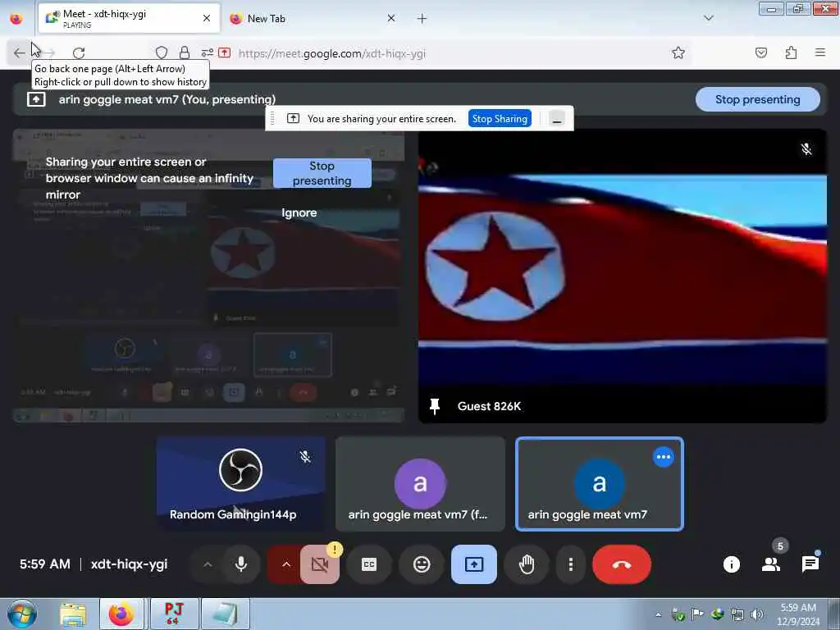
Task: Bookmark this page with the star icon
Action: point(678,52)
